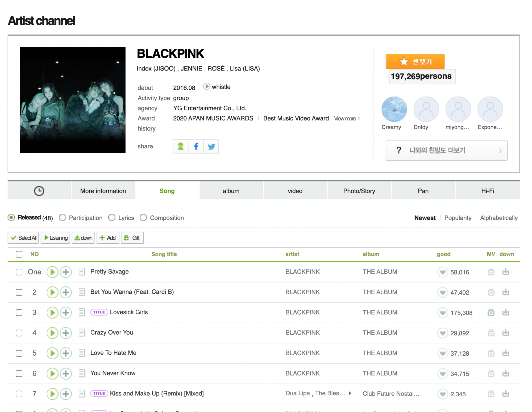Open the clock history tab icon

coord(39,191)
